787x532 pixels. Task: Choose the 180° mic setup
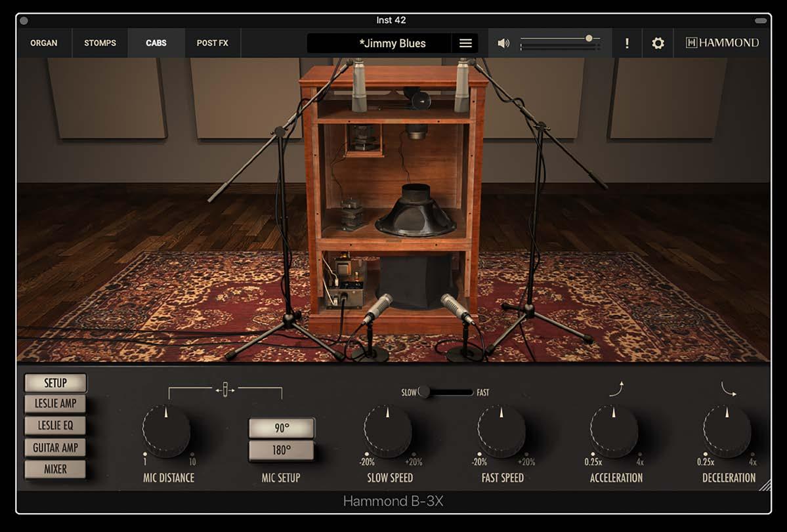282,450
